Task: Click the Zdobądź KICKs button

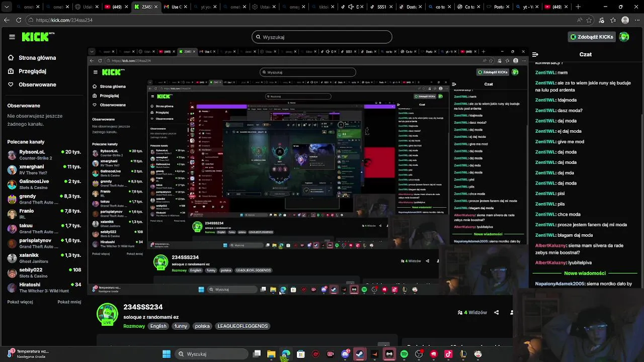Action: click(x=592, y=37)
